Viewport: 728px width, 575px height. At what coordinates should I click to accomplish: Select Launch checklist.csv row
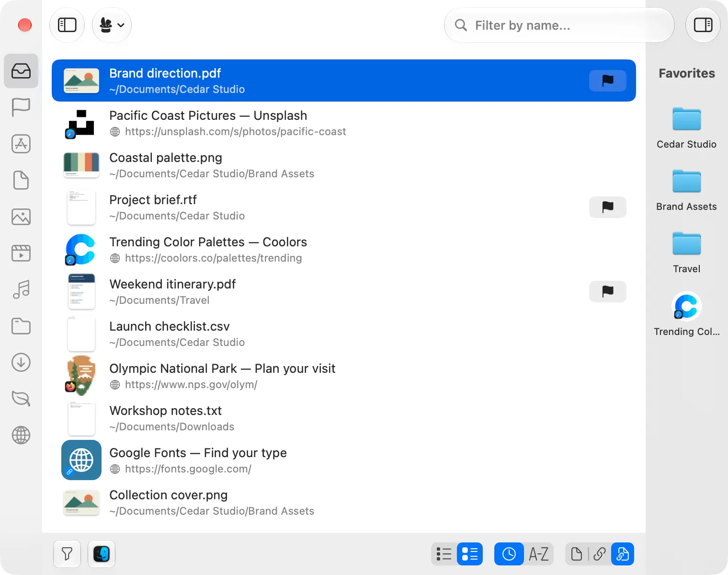[x=344, y=333]
